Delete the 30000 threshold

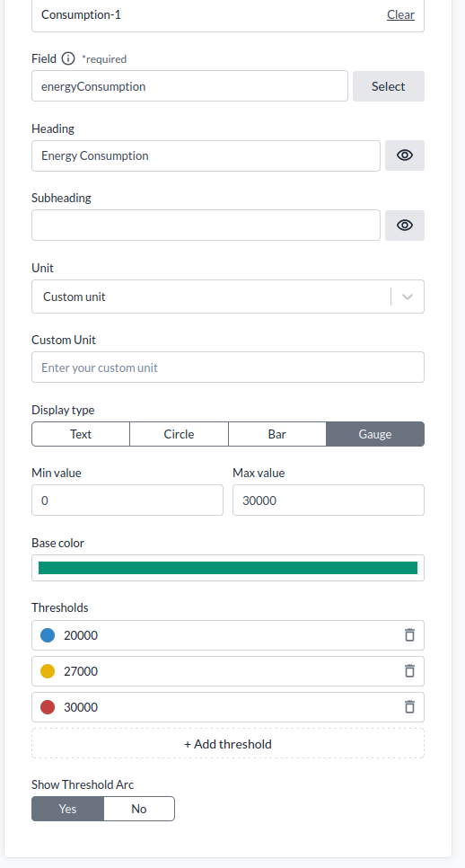point(409,707)
